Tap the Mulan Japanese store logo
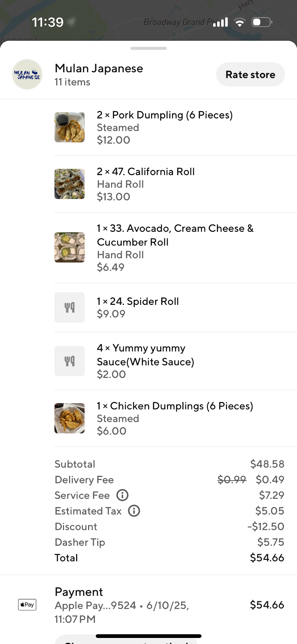The height and width of the screenshot is (644, 297). click(x=27, y=74)
